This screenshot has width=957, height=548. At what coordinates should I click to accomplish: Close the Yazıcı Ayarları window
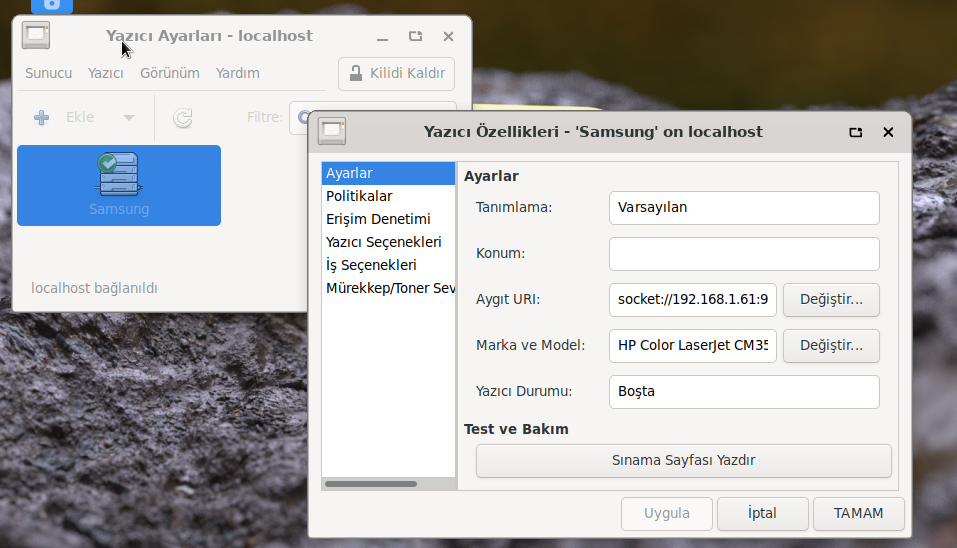pos(449,37)
